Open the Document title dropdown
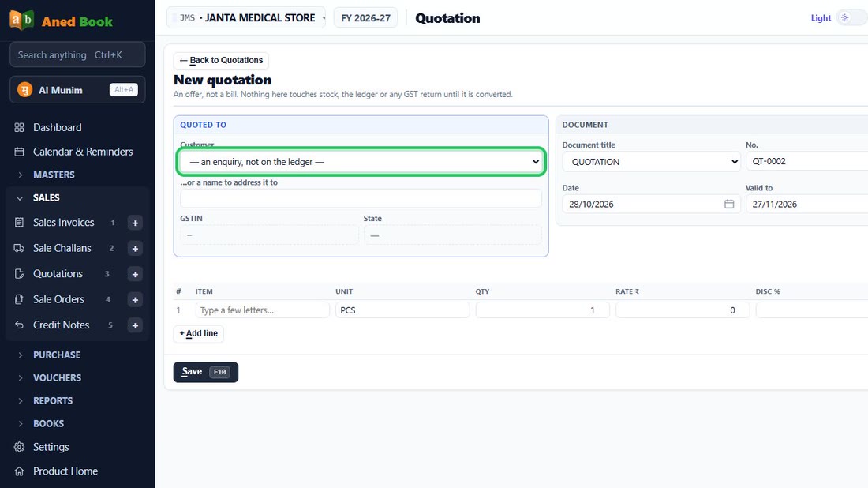 click(x=651, y=162)
